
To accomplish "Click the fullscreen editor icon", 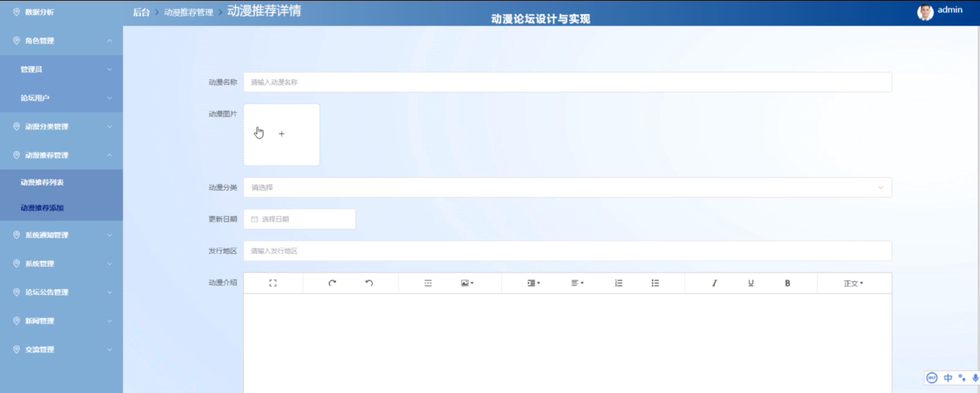I will click(273, 283).
